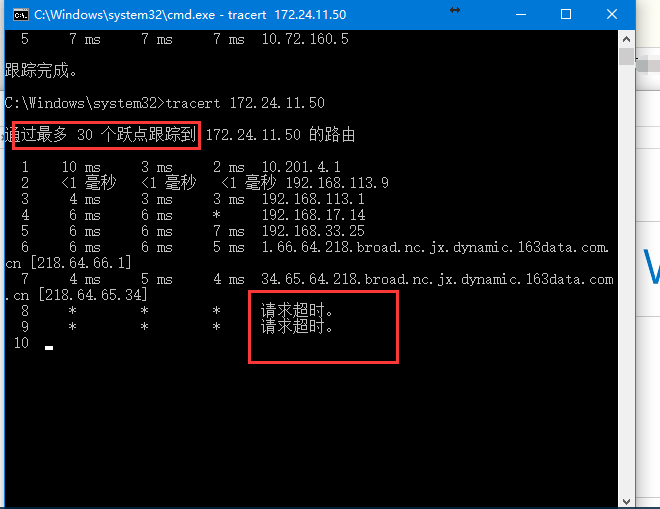
Task: Click the window title text 'tracert 172.24.11.50'
Action: click(x=287, y=15)
